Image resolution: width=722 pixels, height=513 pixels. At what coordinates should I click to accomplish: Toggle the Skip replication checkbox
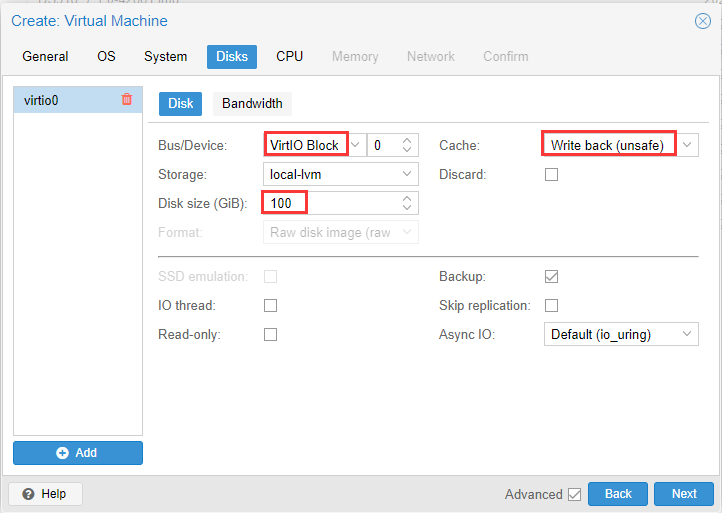[x=551, y=306]
